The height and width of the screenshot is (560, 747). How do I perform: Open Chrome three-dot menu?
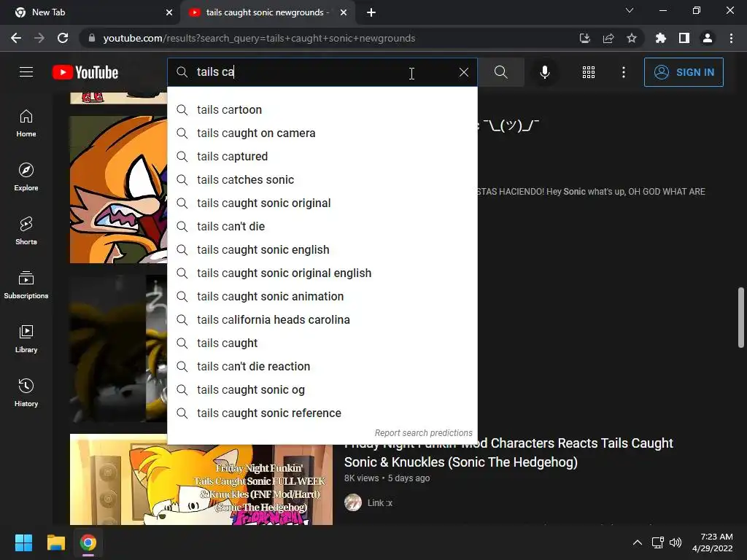pyautogui.click(x=731, y=38)
